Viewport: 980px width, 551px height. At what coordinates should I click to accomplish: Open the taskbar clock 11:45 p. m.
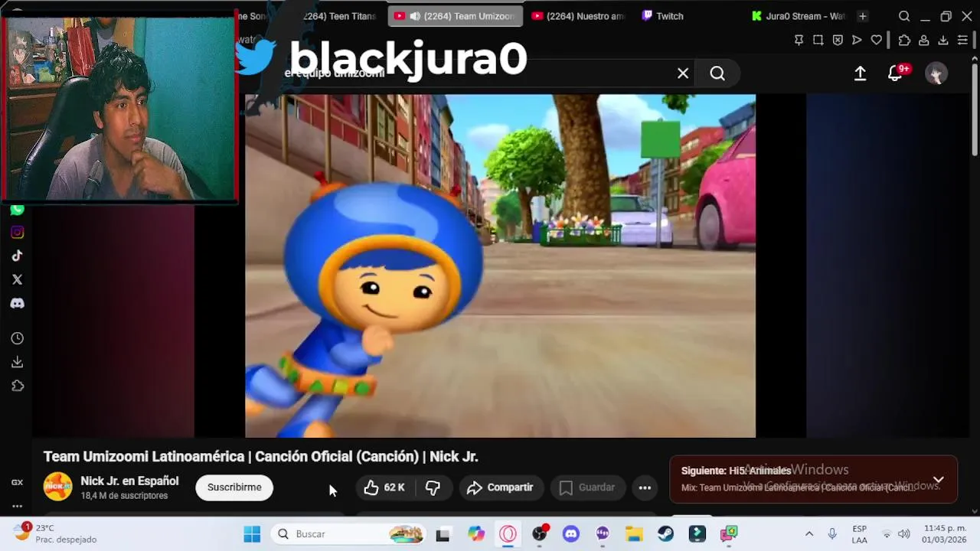click(944, 534)
